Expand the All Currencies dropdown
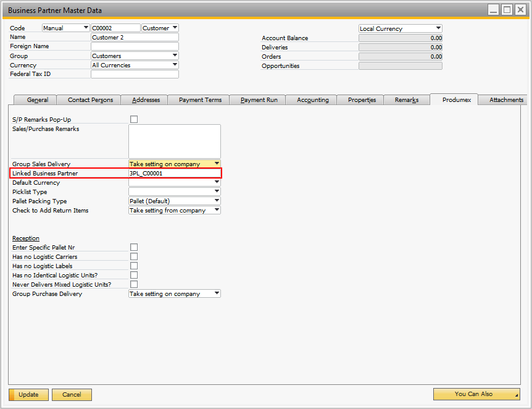 173,65
